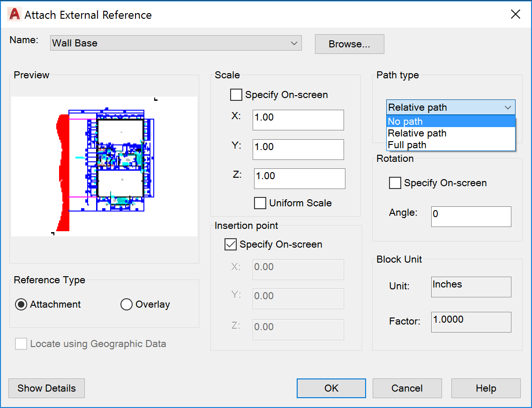532x408 pixels.
Task: Check Specify On-screen under Scale
Action: [x=236, y=95]
